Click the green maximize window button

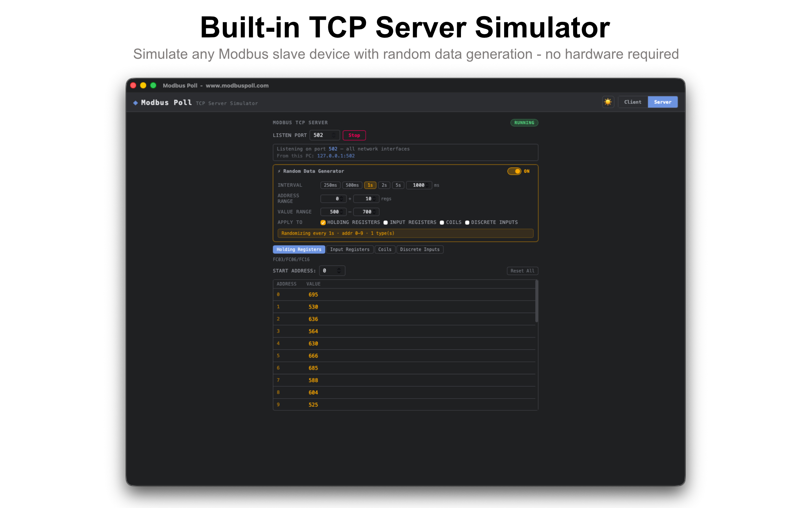click(x=153, y=86)
